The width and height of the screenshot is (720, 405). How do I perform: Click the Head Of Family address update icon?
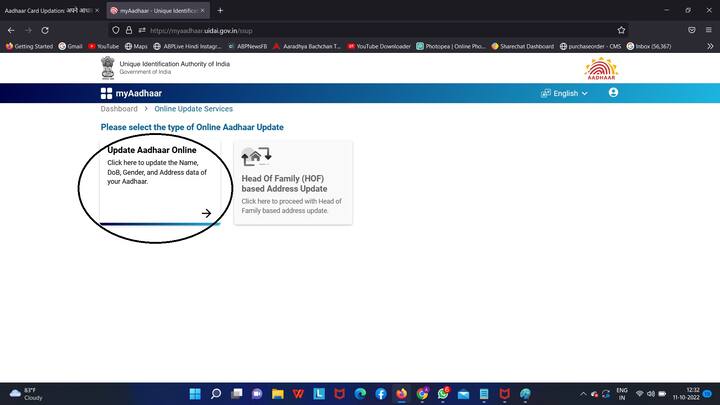pyautogui.click(x=256, y=156)
